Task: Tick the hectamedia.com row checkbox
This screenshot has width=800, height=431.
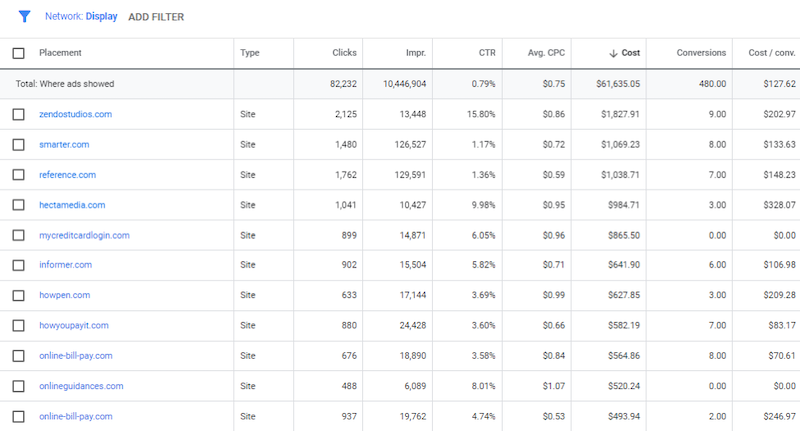Action: click(x=18, y=205)
